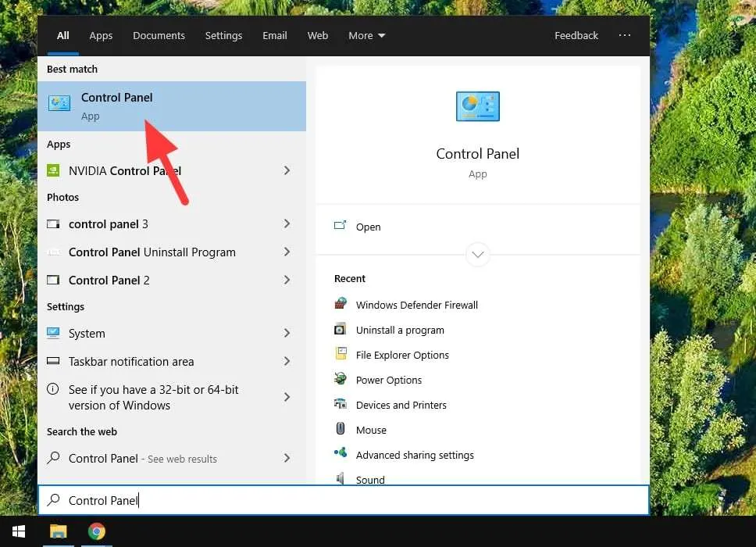Screen dimensions: 756x547
Task: Open Sound from Recent list
Action: [370, 480]
